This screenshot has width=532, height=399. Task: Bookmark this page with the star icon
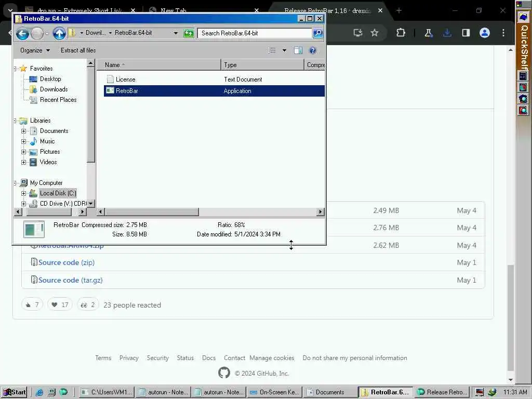374,33
